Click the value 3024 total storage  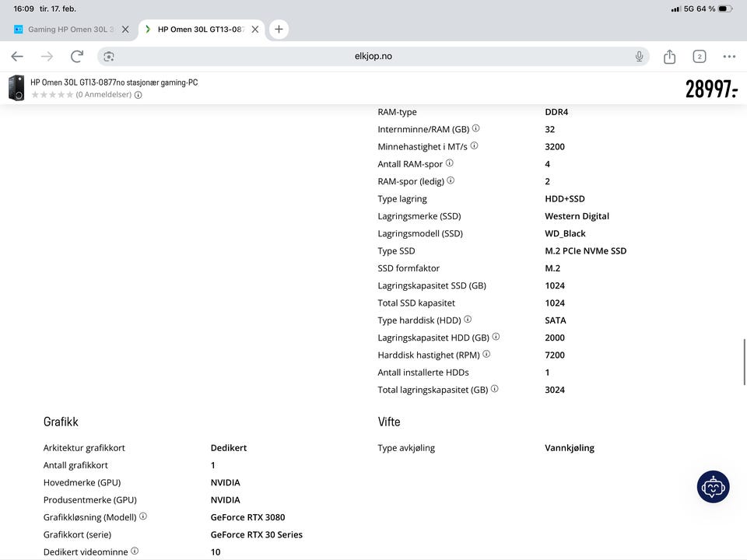pyautogui.click(x=555, y=390)
